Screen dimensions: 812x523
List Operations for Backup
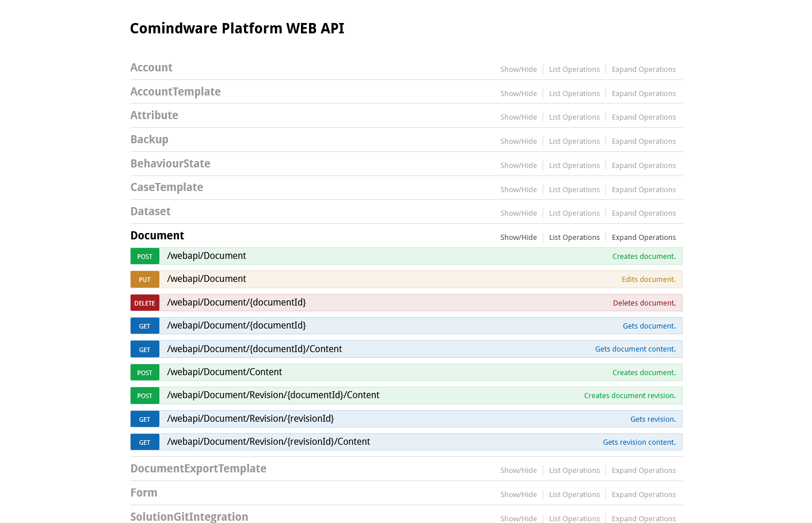point(574,142)
